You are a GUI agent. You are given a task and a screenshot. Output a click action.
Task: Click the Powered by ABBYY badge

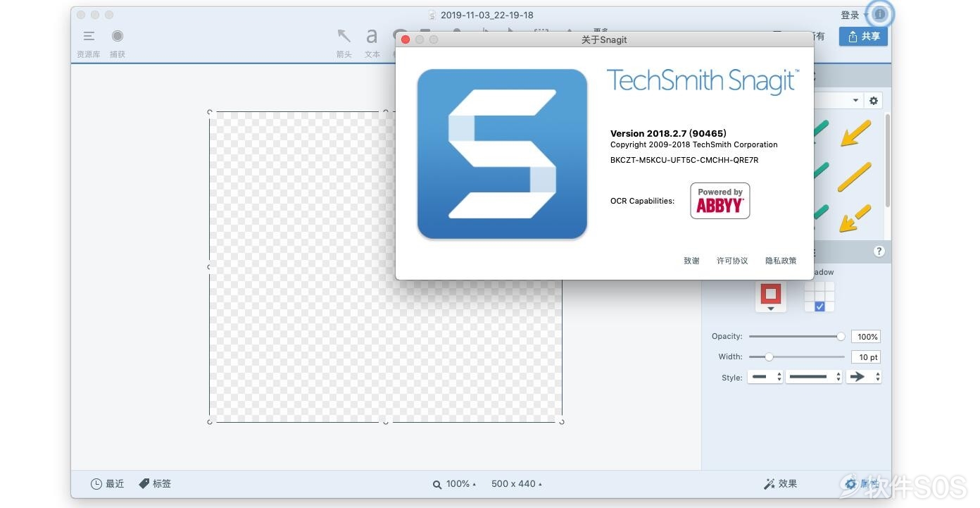click(x=720, y=201)
